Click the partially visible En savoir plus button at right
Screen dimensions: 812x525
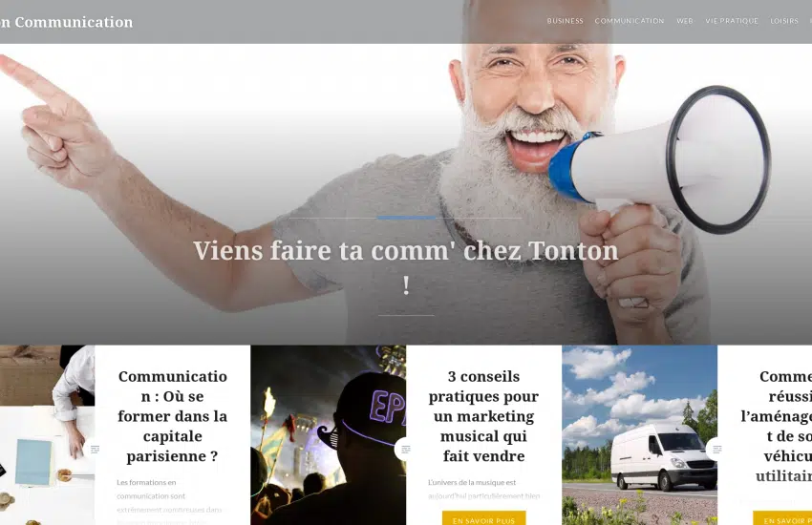[x=782, y=518]
